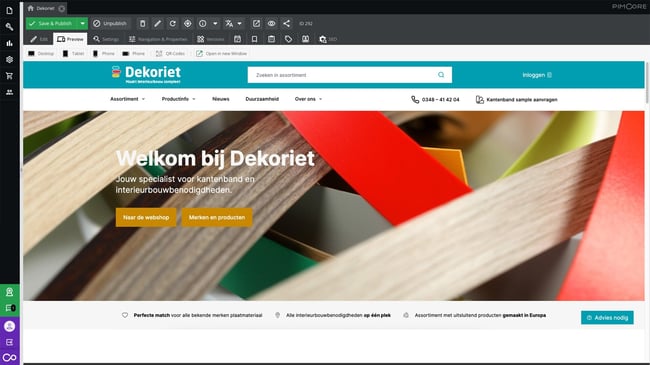650x365 pixels.
Task: Show QR-Codes for preview
Action: [170, 54]
